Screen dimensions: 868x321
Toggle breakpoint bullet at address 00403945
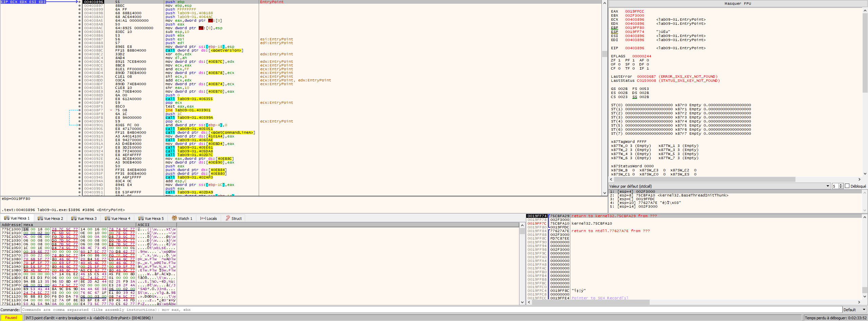click(x=80, y=177)
